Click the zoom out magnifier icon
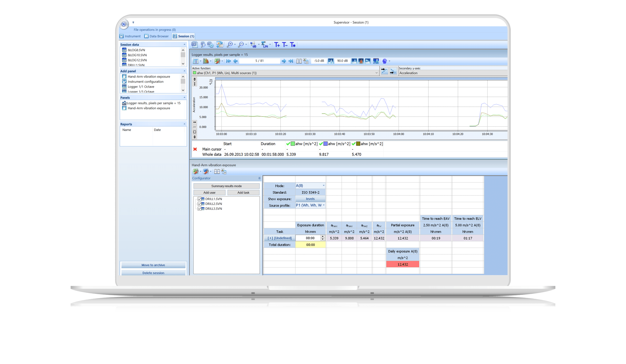 click(241, 45)
